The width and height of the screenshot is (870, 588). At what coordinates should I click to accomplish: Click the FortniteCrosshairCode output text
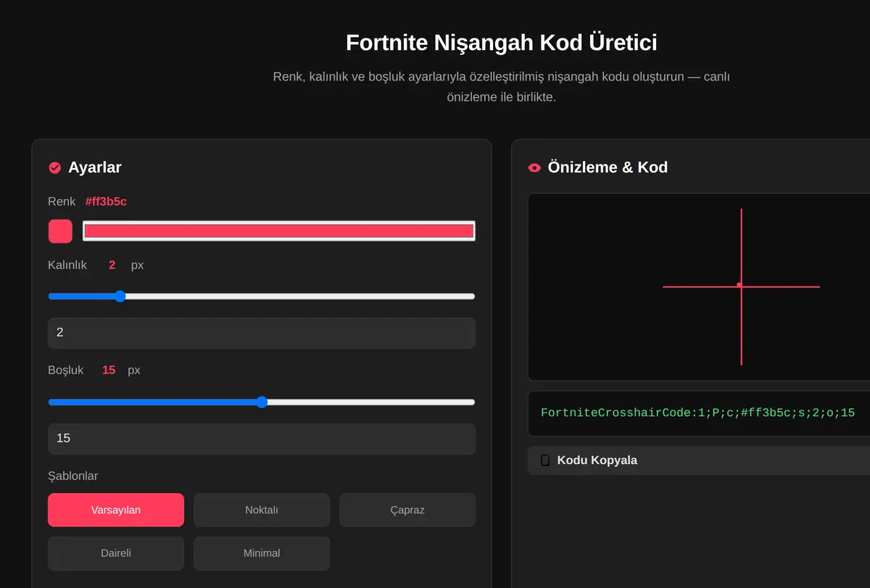pos(698,413)
